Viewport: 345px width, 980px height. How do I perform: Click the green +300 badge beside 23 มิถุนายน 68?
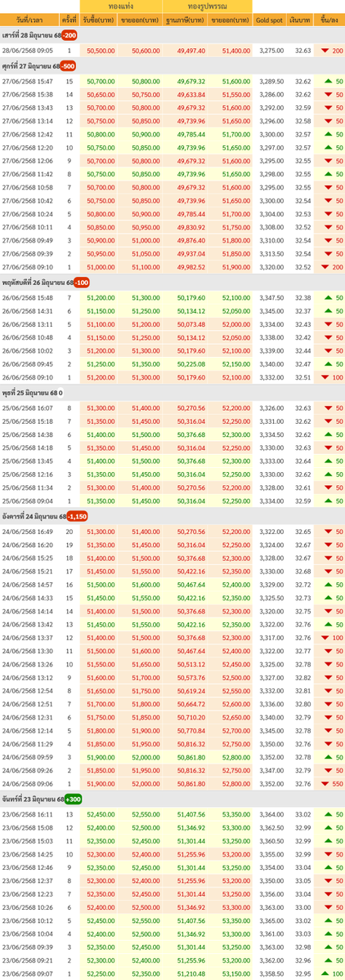pos(72,799)
